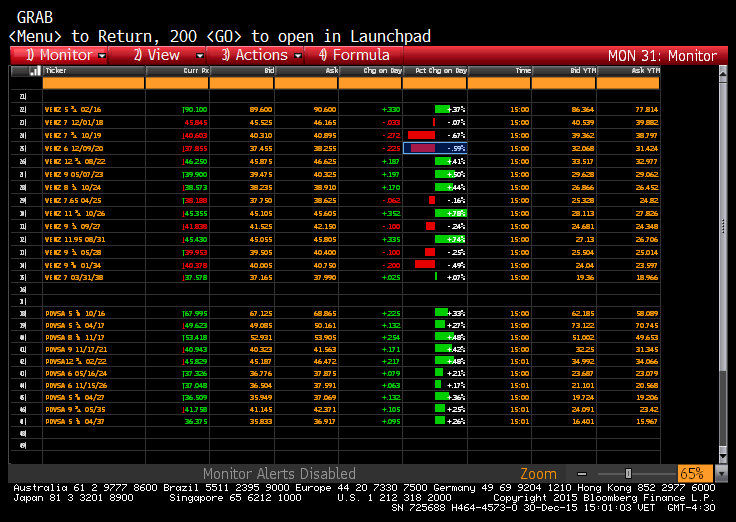Viewport: 736px width, 522px height.
Task: Sort by the Curr Px column header
Action: click(x=177, y=71)
